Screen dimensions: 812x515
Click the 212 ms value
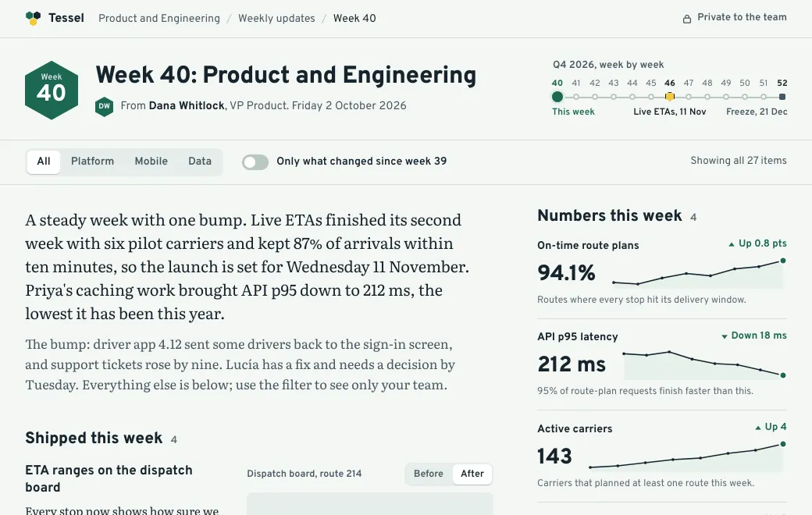(x=572, y=364)
